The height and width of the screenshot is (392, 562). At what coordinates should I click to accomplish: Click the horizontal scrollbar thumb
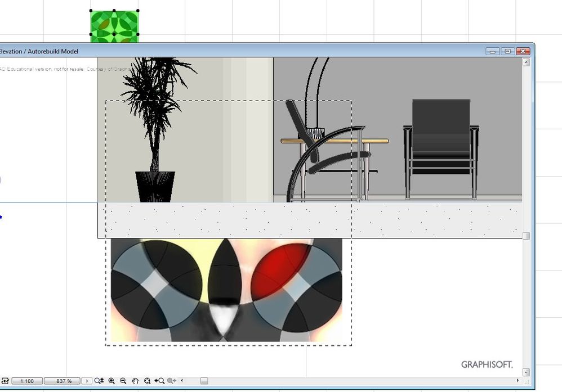click(204, 381)
